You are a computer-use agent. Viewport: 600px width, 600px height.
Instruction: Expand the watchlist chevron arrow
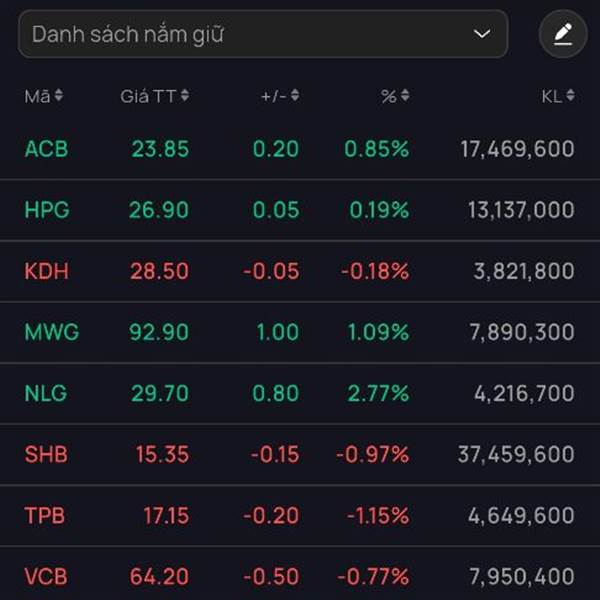[482, 34]
